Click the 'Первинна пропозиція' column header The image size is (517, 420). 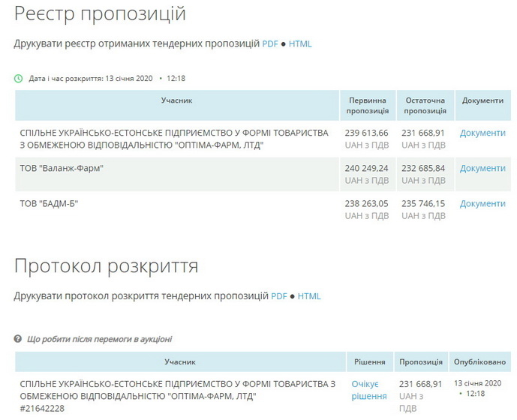367,106
